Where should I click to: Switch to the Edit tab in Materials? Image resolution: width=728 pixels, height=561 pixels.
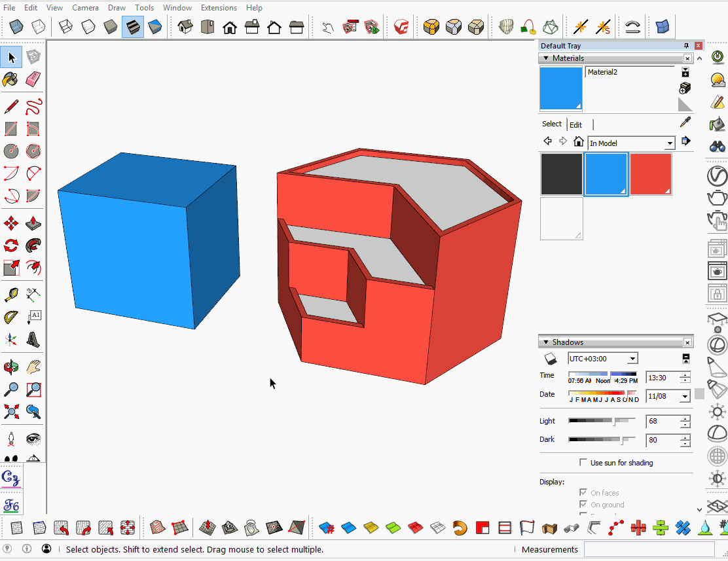575,124
